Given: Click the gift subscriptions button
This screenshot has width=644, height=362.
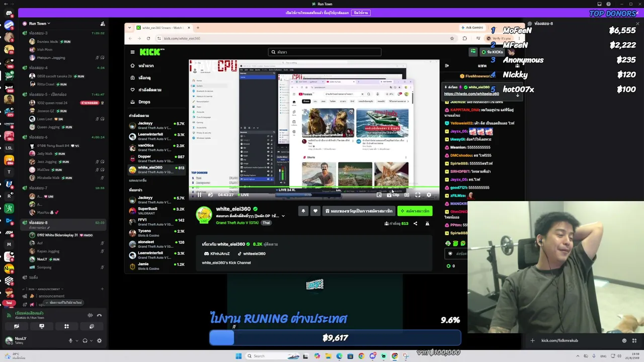Looking at the screenshot, I should [359, 211].
